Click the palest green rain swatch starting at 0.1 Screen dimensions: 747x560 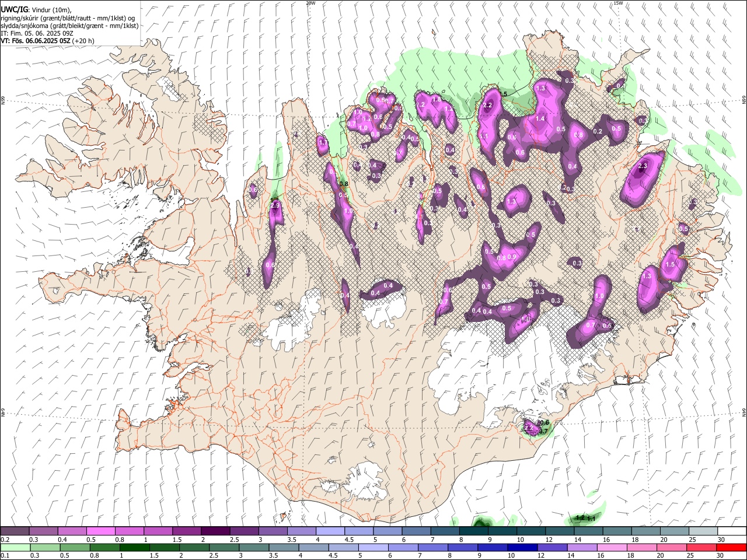[x=15, y=548]
